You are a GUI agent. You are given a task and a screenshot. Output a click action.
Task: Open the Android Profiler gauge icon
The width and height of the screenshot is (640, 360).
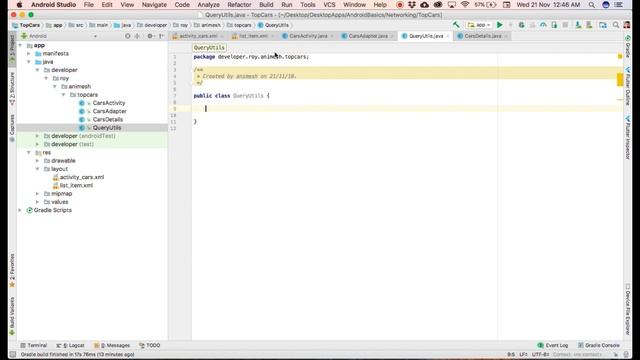pos(543,25)
